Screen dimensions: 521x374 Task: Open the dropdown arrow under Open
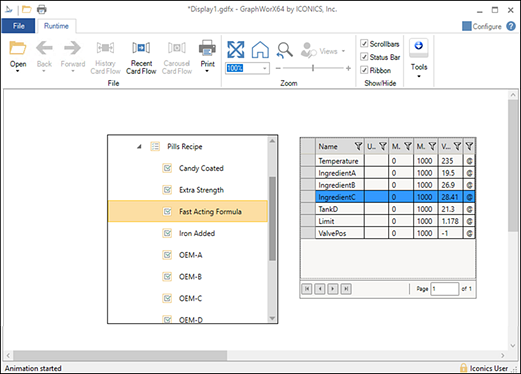click(18, 71)
